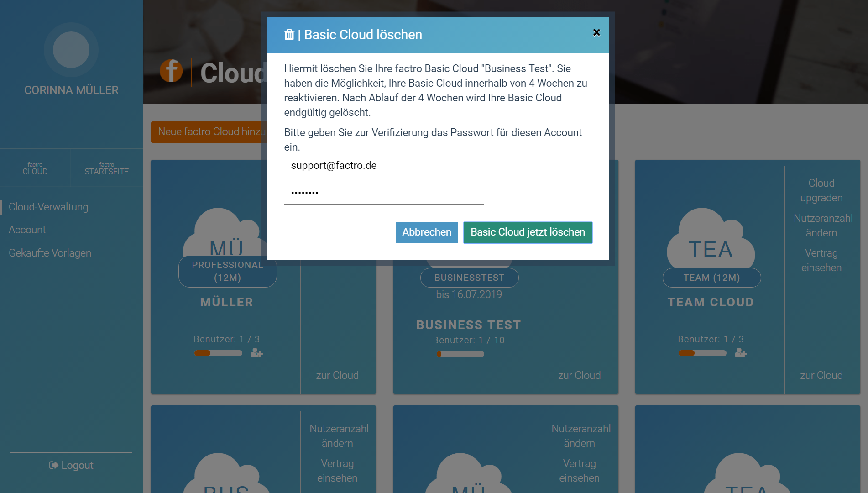Click the TEA cloud icon in bottom row
Viewport: 868px width, 493px height.
747,473
